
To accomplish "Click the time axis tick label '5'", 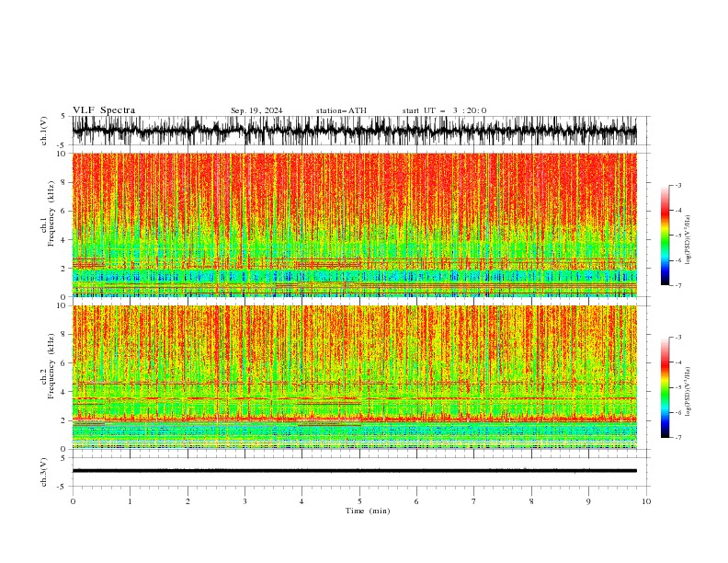I will 359,501.
